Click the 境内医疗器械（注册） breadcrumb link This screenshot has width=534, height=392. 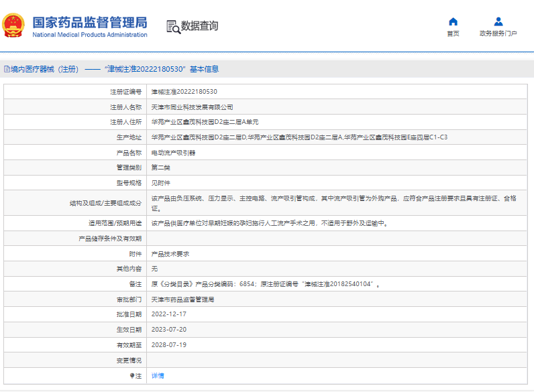(x=44, y=69)
